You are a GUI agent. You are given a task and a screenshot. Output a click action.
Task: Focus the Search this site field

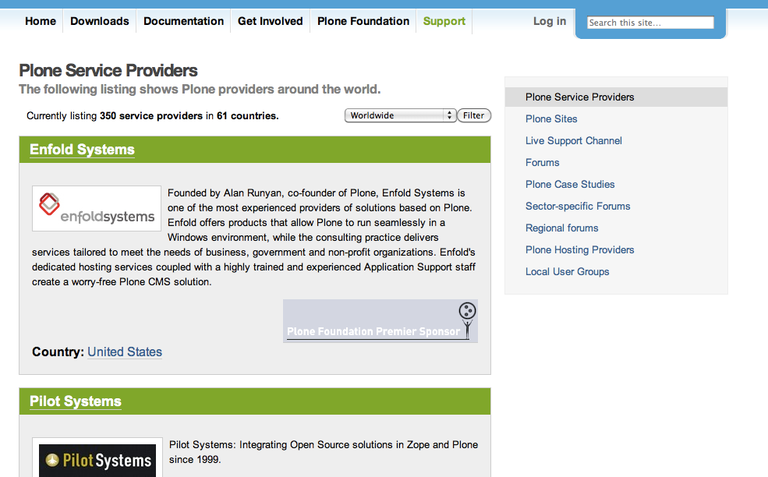(x=650, y=23)
